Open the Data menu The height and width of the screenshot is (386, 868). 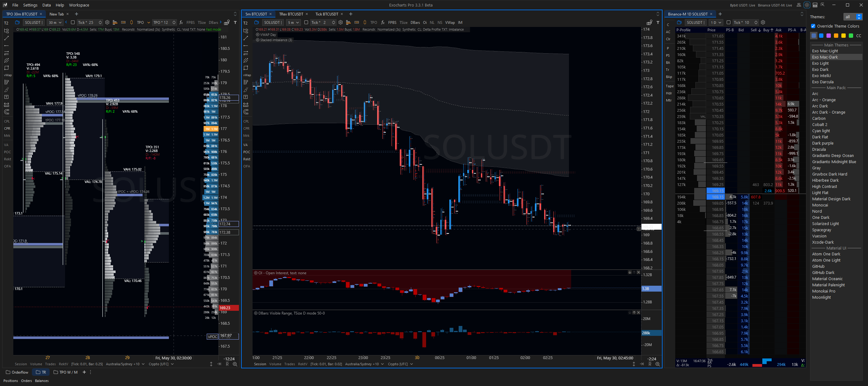[46, 5]
